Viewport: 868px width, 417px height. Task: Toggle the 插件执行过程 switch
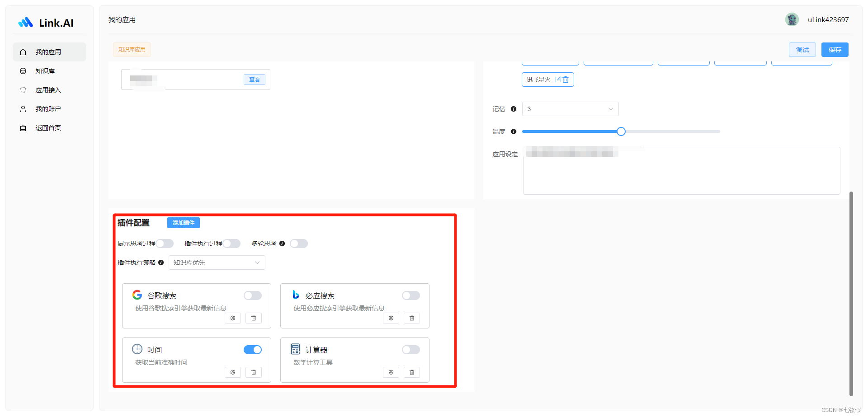(231, 244)
